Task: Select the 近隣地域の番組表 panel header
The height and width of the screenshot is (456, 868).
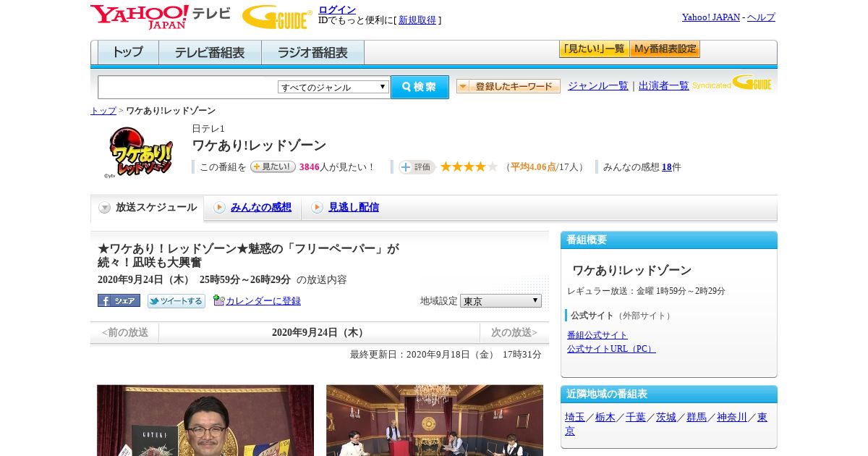Action: point(669,394)
